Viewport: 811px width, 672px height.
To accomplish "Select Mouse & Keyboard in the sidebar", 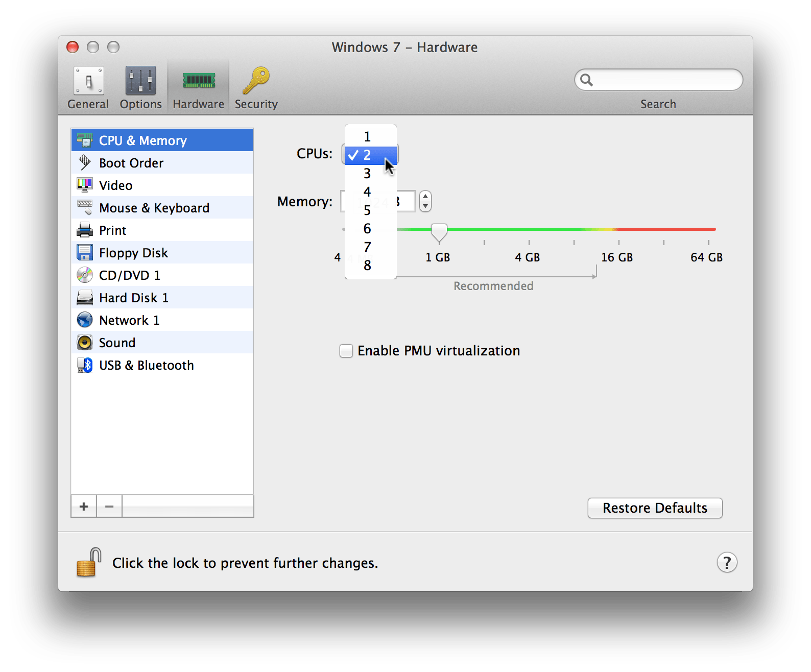I will click(162, 207).
